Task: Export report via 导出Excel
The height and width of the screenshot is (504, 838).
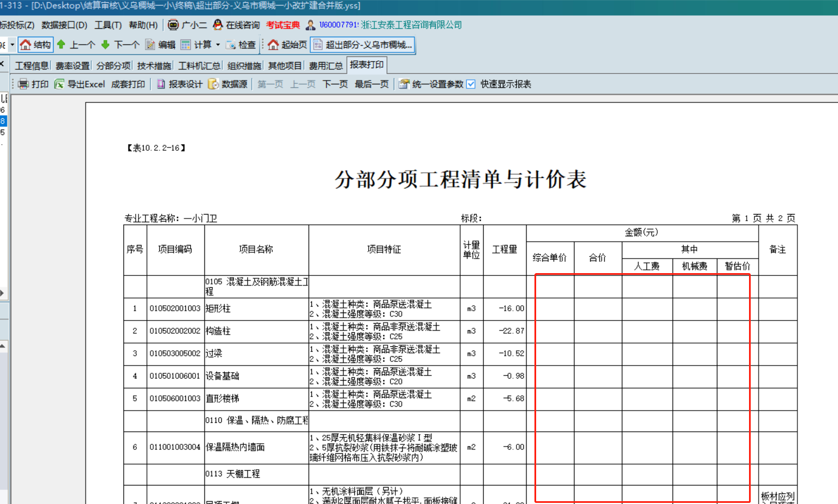Action: tap(79, 84)
